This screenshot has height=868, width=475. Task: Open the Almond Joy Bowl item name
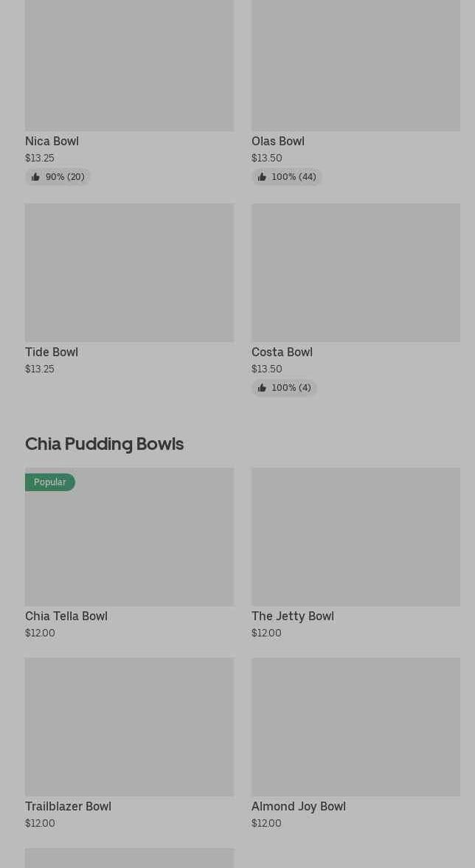coord(299,806)
